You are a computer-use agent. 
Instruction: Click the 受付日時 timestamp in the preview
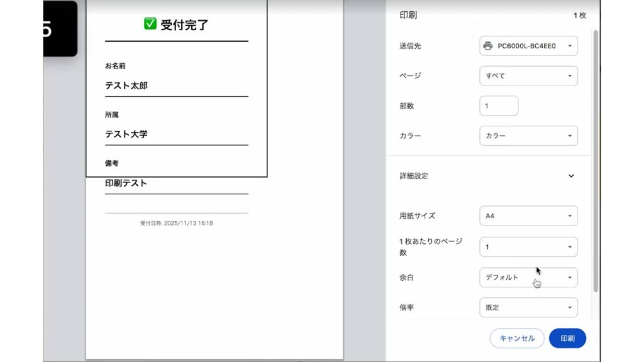pyautogui.click(x=176, y=223)
